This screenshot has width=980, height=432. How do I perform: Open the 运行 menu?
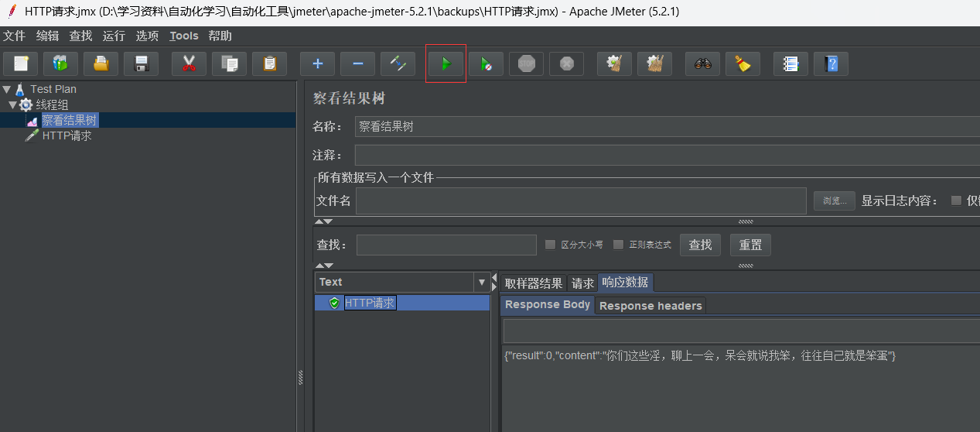pos(114,36)
